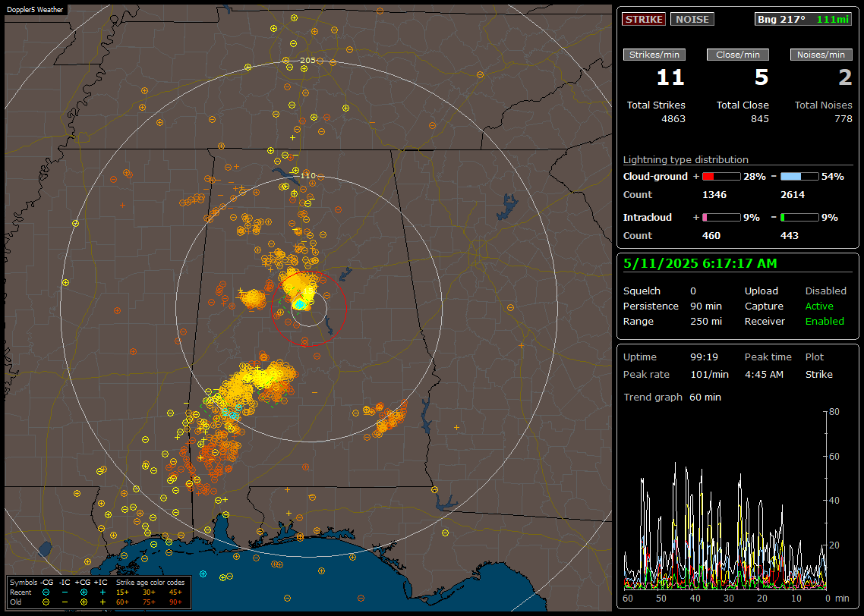Click the Receiver status Enabled

point(825,322)
